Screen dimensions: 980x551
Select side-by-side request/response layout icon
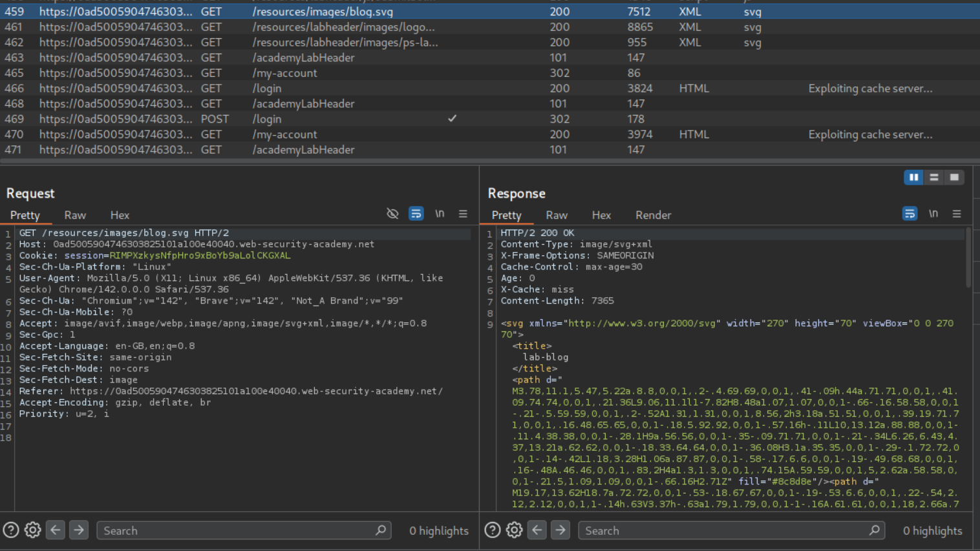pos(913,178)
